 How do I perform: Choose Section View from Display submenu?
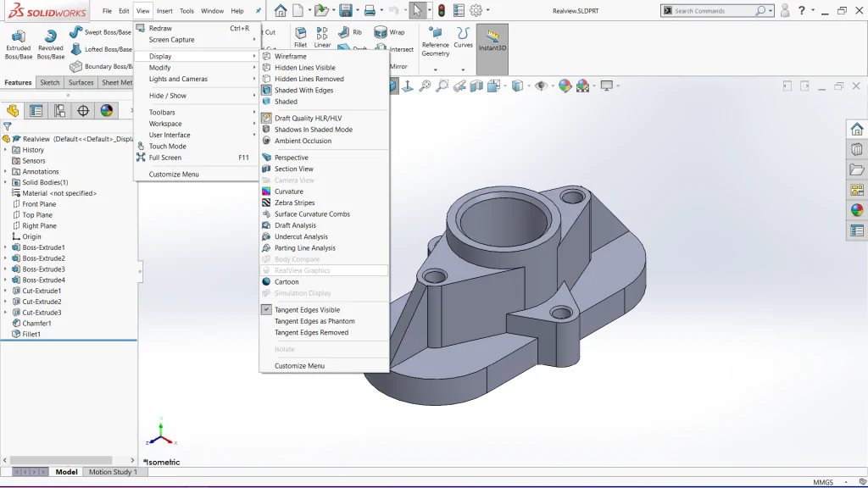click(294, 169)
